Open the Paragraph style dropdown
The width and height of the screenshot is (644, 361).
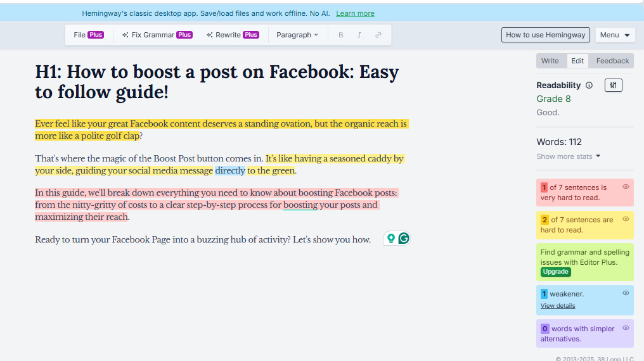297,35
